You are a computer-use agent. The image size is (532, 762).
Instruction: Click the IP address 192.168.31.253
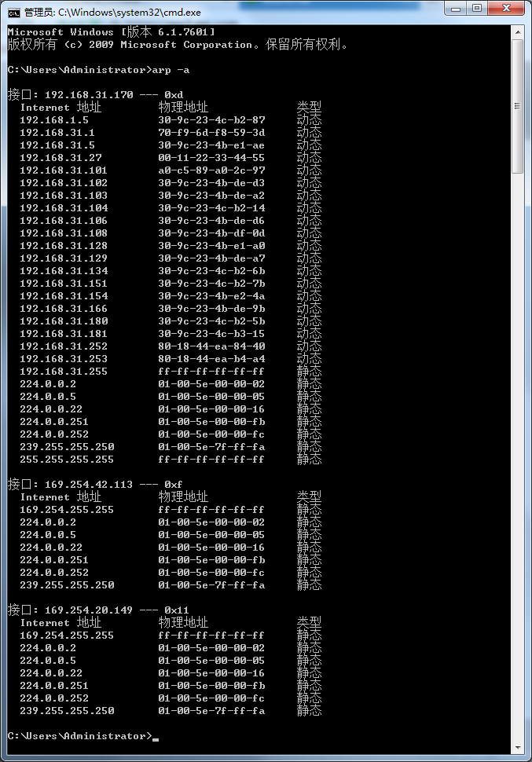(x=64, y=359)
